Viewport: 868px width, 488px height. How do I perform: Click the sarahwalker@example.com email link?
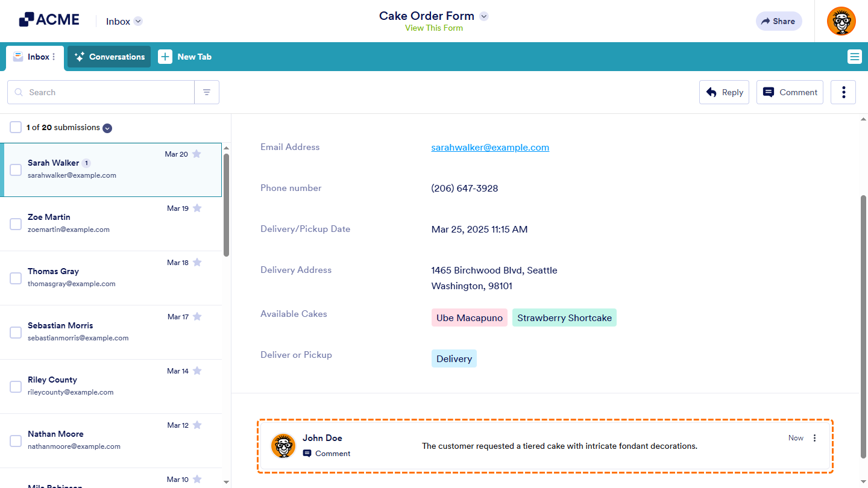click(489, 147)
